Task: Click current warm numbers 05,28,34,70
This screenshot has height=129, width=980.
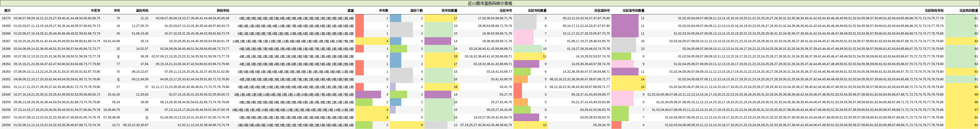Action: (601, 125)
